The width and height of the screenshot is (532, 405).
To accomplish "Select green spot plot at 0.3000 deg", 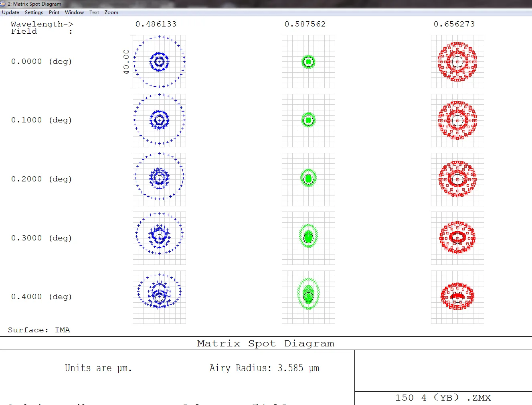I will tap(308, 238).
